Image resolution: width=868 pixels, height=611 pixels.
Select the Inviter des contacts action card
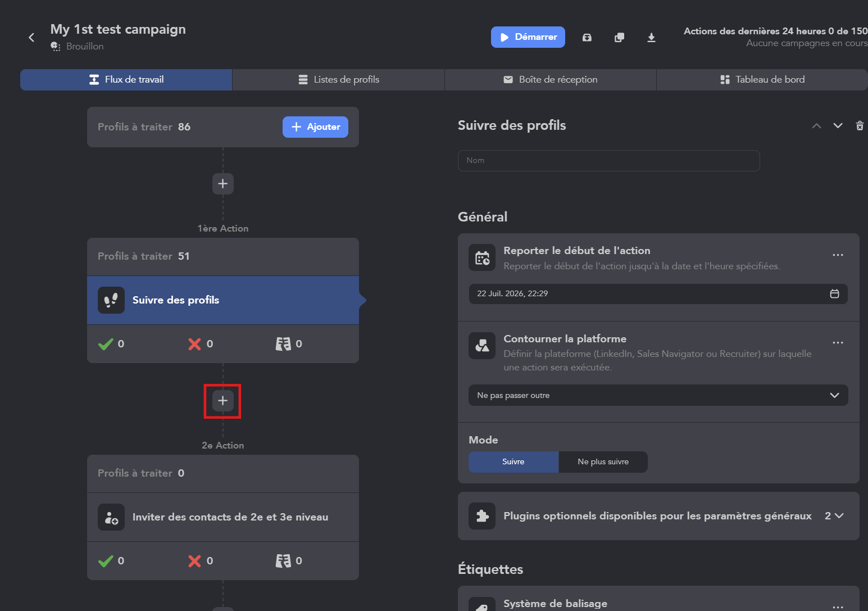pos(223,517)
